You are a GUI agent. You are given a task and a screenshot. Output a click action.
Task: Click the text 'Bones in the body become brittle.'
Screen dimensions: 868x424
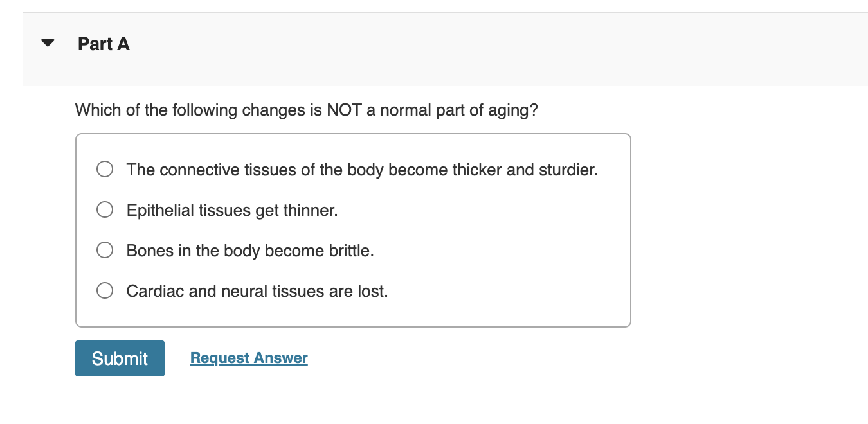pyautogui.click(x=249, y=250)
